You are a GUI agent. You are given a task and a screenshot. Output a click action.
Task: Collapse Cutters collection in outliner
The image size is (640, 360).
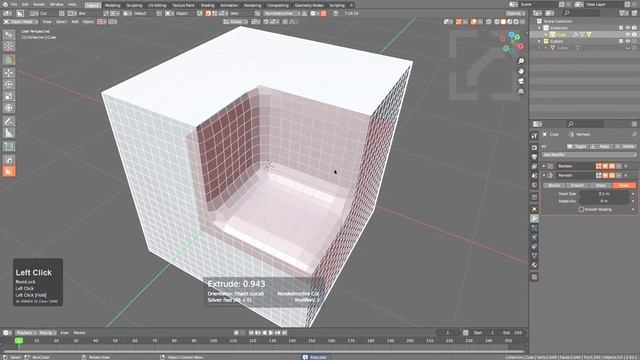[539, 41]
